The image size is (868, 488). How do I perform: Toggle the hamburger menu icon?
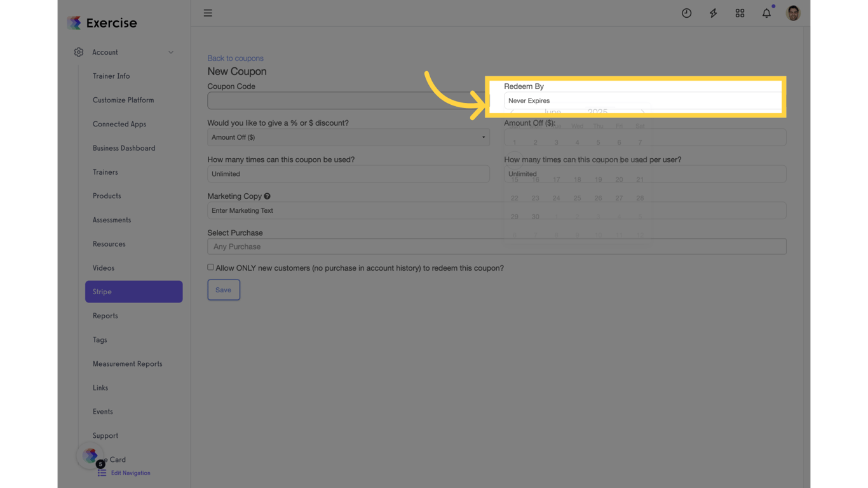pyautogui.click(x=208, y=13)
